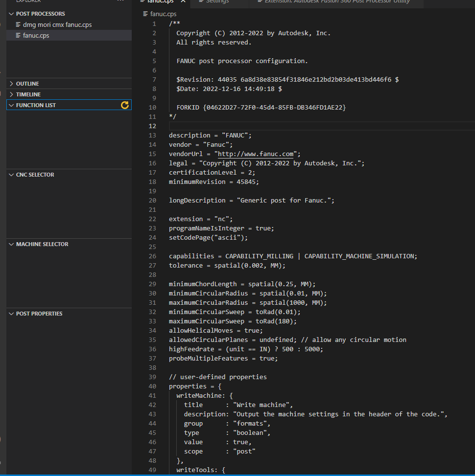Click the 'maximumCircularRadius' code line
Image resolution: width=475 pixels, height=476 pixels.
tap(248, 303)
